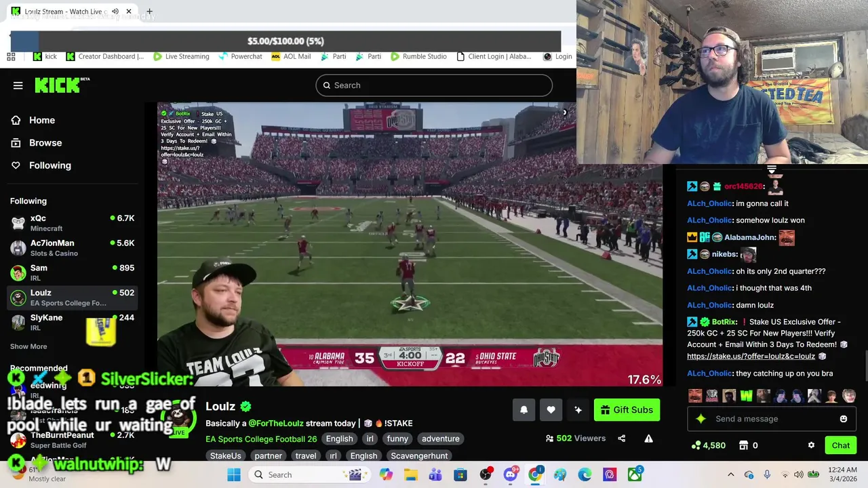Click AlabamaJohn username in chat
The width and height of the screenshot is (868, 488).
[750, 237]
